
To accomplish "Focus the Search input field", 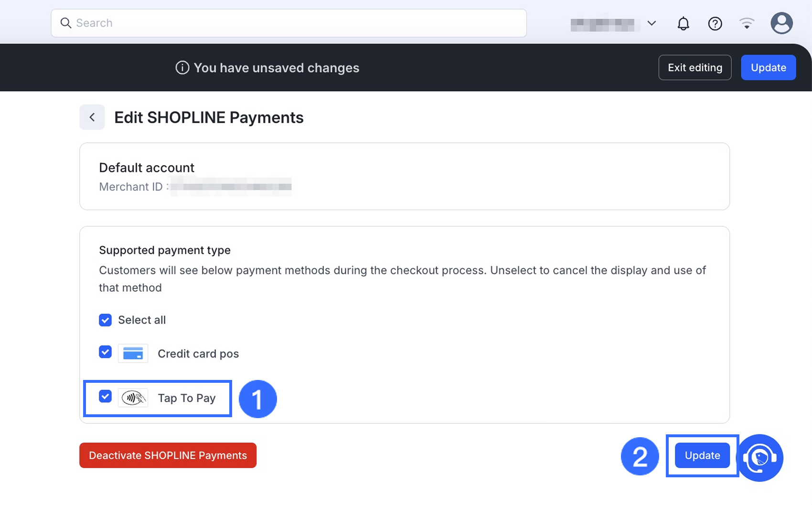I will (288, 23).
